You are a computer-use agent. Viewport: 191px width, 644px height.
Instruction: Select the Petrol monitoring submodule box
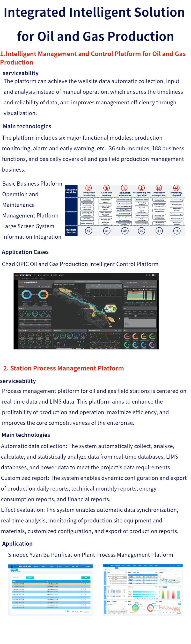pos(87,223)
